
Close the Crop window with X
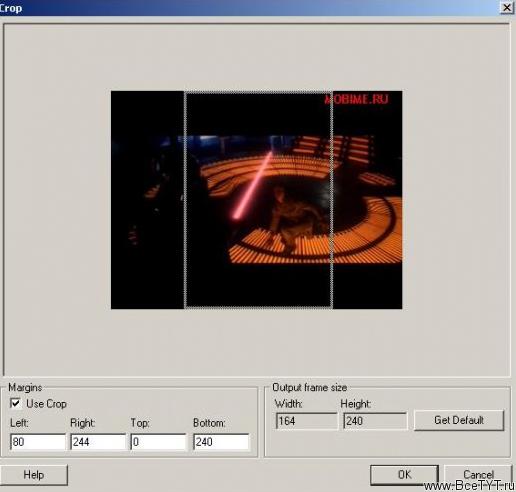(x=507, y=7)
